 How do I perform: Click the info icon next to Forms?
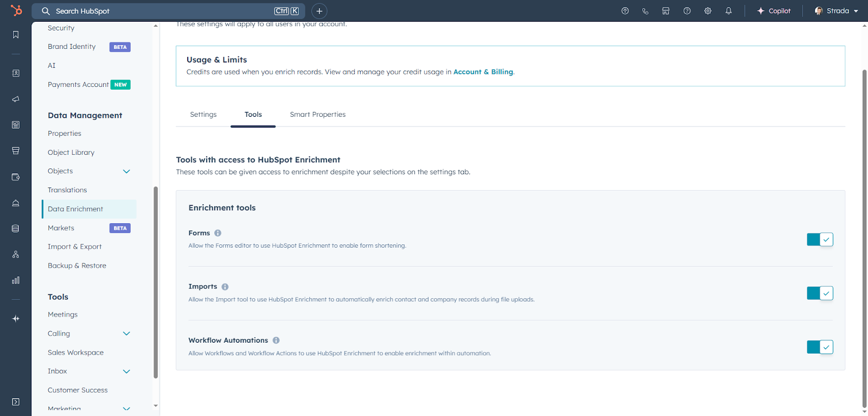[x=218, y=233]
